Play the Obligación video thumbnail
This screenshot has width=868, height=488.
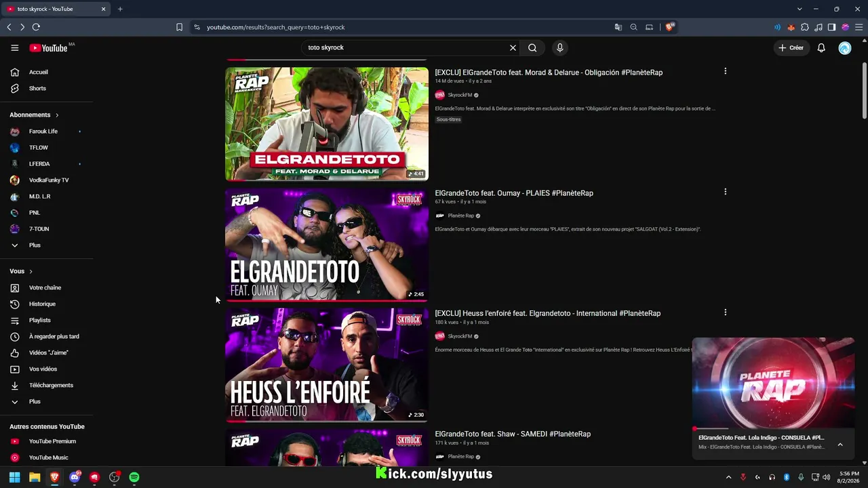327,123
